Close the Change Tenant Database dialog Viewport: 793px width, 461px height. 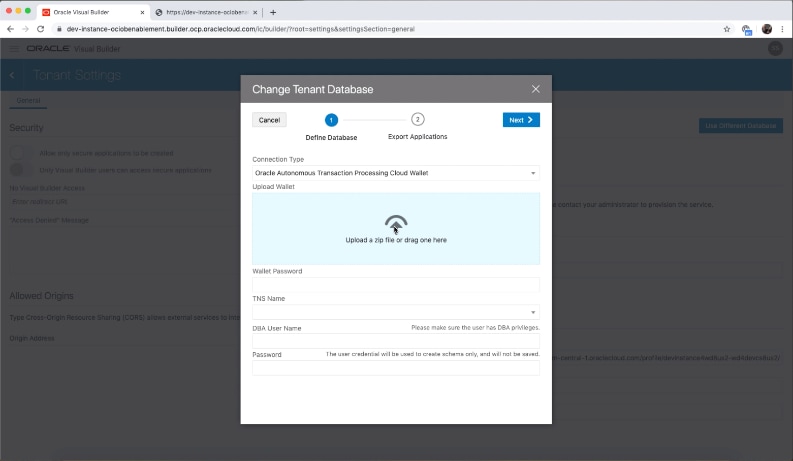point(536,89)
